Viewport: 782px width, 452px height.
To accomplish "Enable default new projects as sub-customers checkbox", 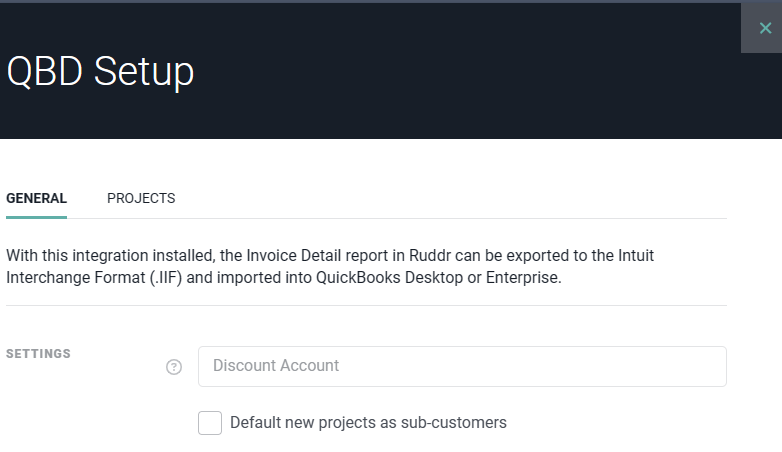I will coord(210,423).
